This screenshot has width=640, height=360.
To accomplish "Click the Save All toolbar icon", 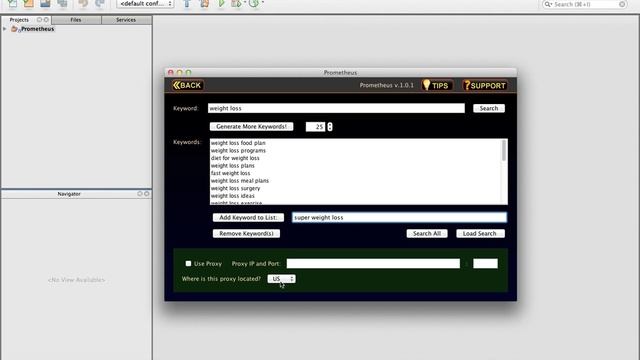I will pos(62,4).
